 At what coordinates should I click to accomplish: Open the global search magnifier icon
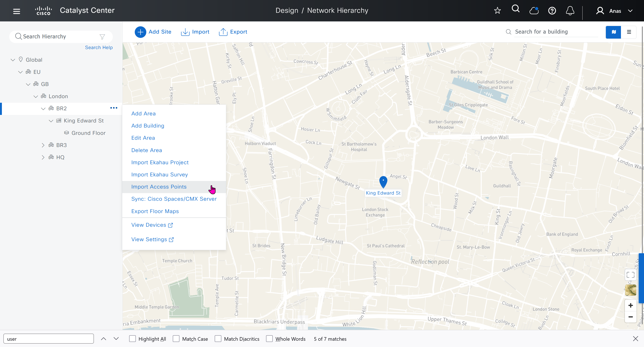pos(515,9)
